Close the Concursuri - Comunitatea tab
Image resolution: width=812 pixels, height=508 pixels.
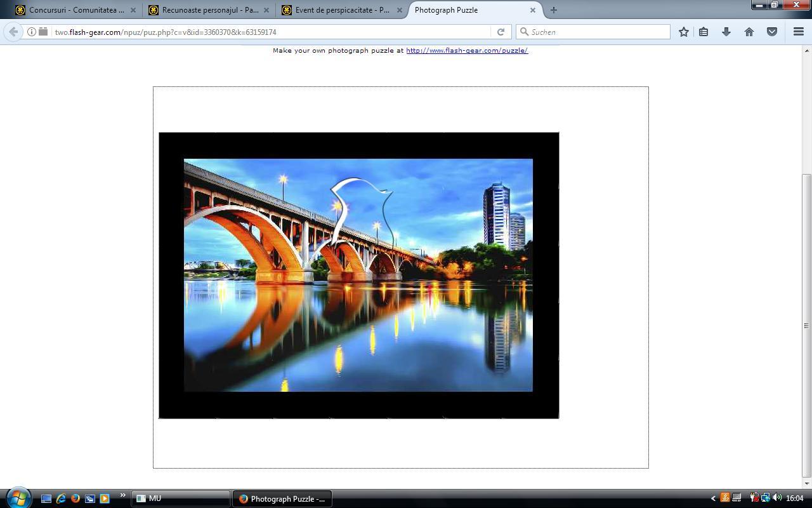point(133,10)
